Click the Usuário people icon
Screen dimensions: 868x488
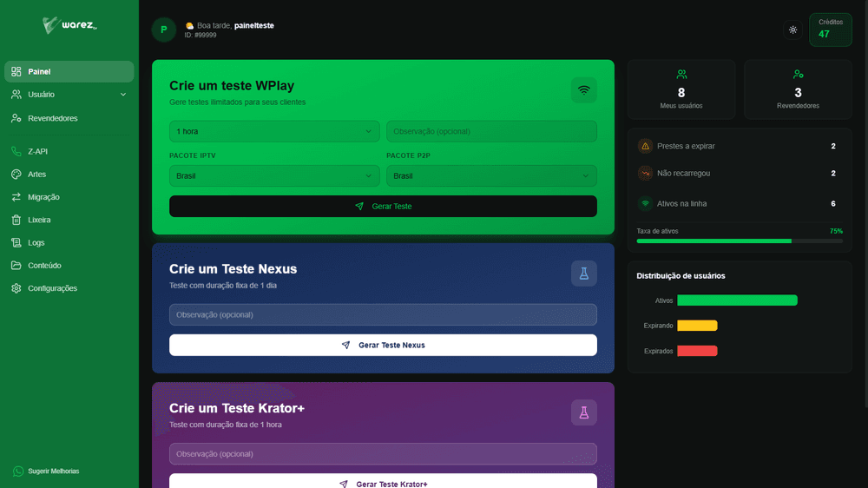tap(16, 95)
